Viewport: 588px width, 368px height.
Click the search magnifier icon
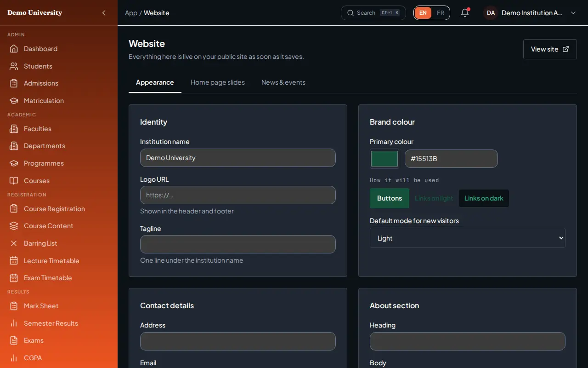pos(351,13)
